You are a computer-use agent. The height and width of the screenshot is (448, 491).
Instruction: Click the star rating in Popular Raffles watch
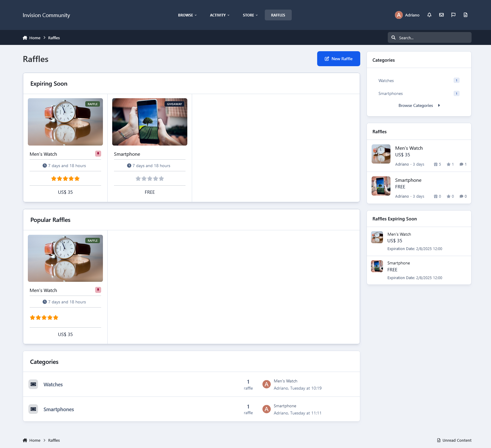(44, 317)
